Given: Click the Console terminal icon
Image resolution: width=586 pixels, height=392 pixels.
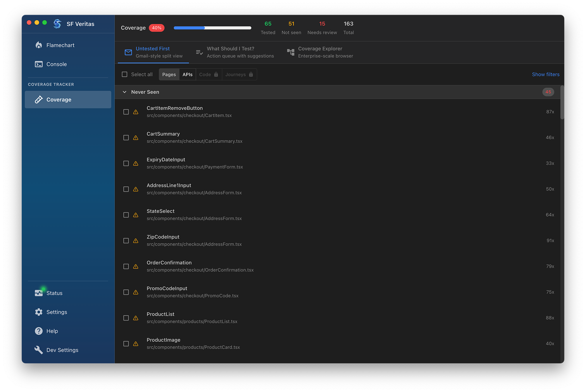Looking at the screenshot, I should 39,64.
